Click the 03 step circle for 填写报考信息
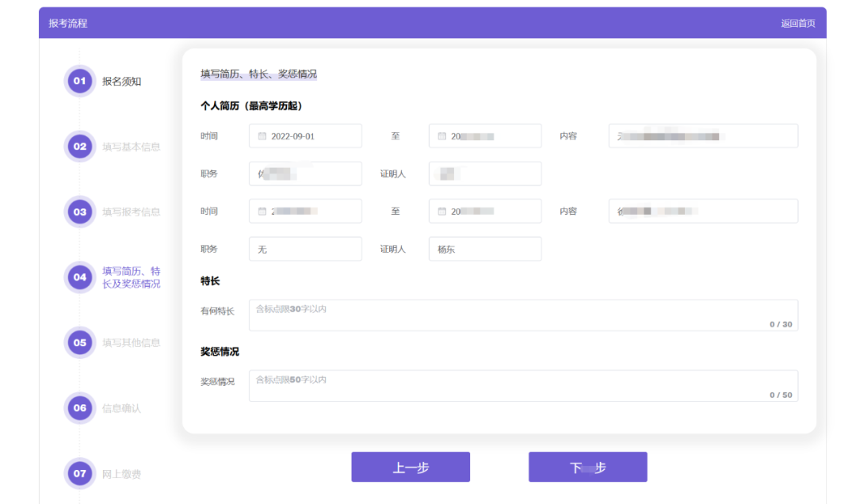Viewport: 856px width, 504px height. (80, 212)
